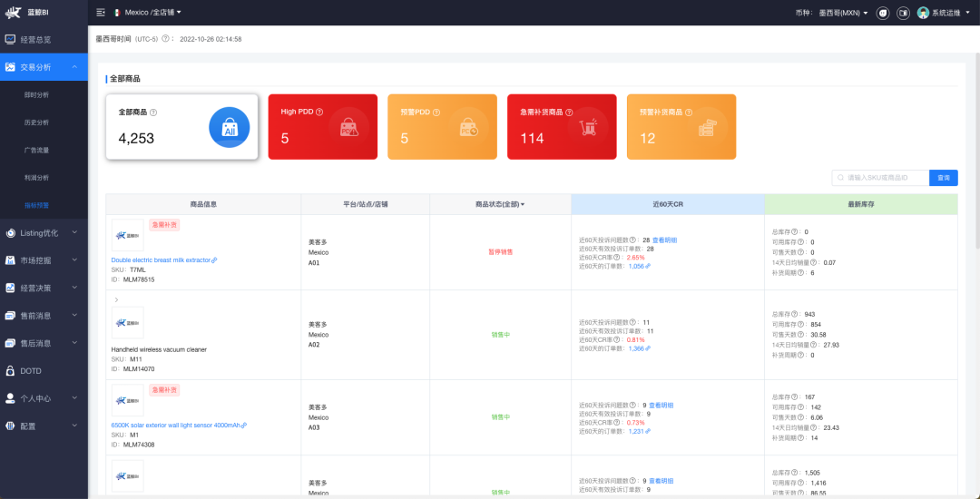Viewport: 980px width, 499px height.
Task: Click the user avatar icon
Action: 923,13
